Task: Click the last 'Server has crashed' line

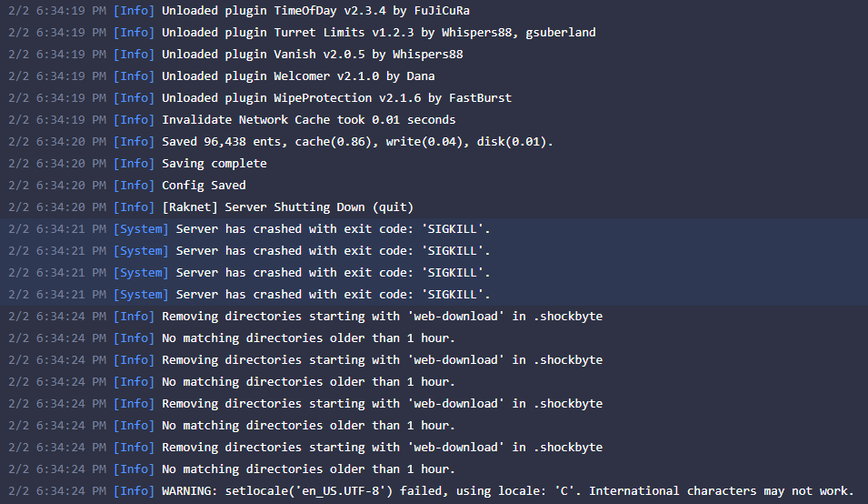Action: pyautogui.click(x=333, y=294)
